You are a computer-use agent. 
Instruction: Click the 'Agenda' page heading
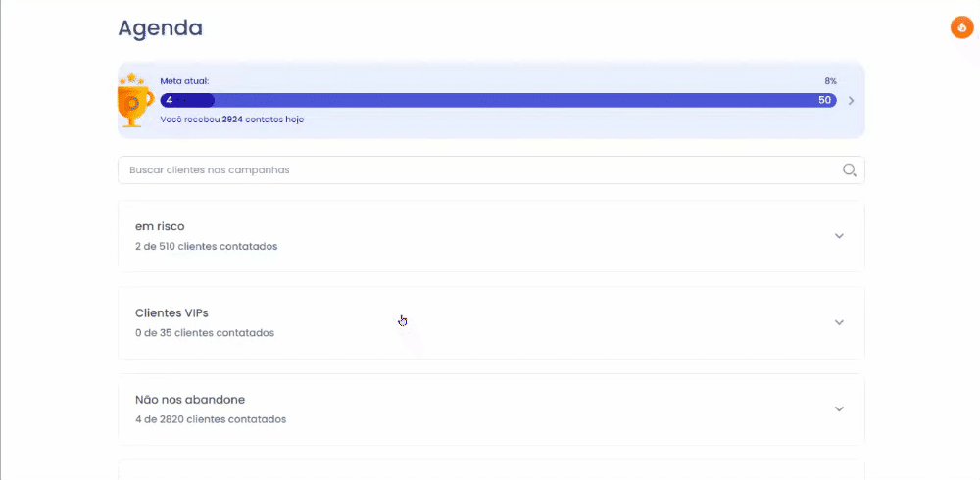(x=161, y=28)
